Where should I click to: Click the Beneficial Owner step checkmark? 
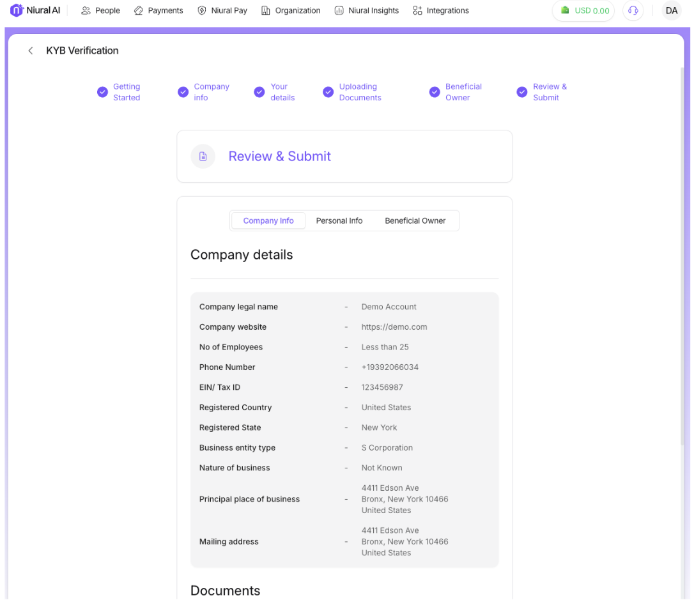[435, 92]
